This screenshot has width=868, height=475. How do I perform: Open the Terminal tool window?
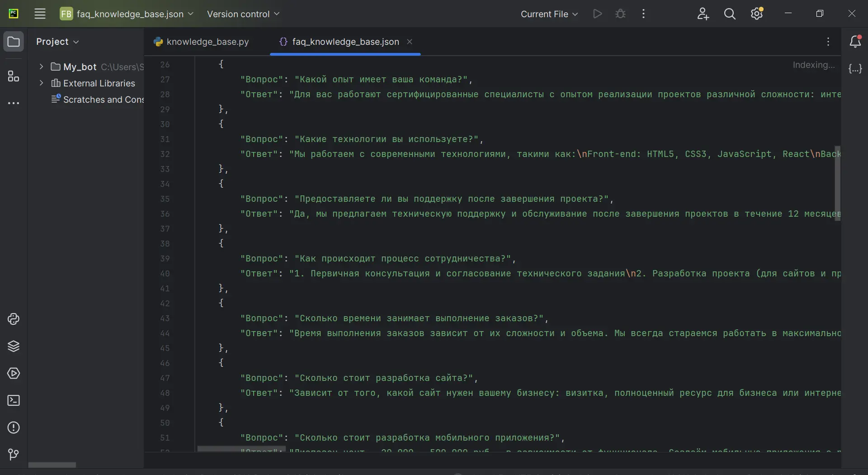click(x=14, y=400)
